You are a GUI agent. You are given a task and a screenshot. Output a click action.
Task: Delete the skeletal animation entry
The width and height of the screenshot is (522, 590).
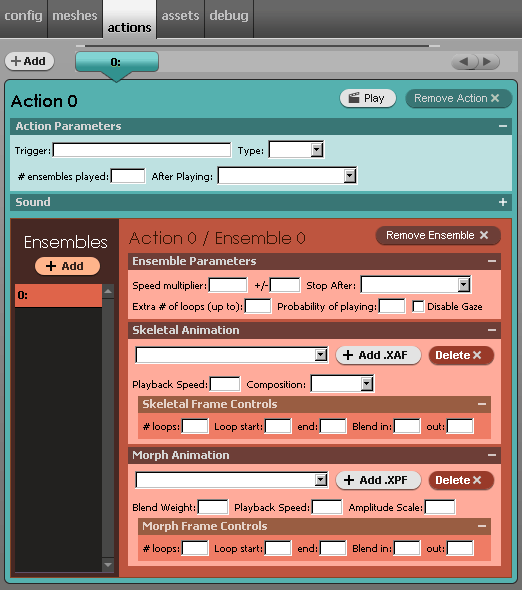point(461,355)
